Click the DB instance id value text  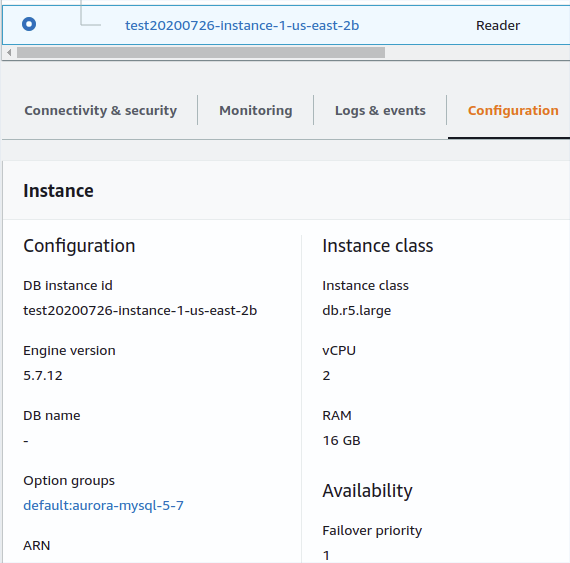140,310
